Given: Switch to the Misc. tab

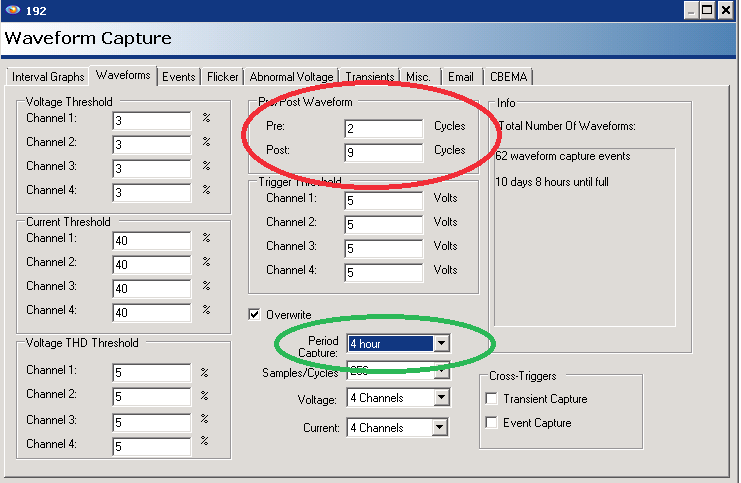Looking at the screenshot, I should (419, 77).
